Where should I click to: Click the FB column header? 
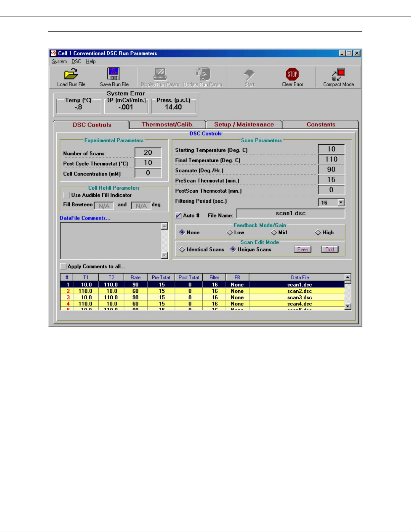coord(237,278)
